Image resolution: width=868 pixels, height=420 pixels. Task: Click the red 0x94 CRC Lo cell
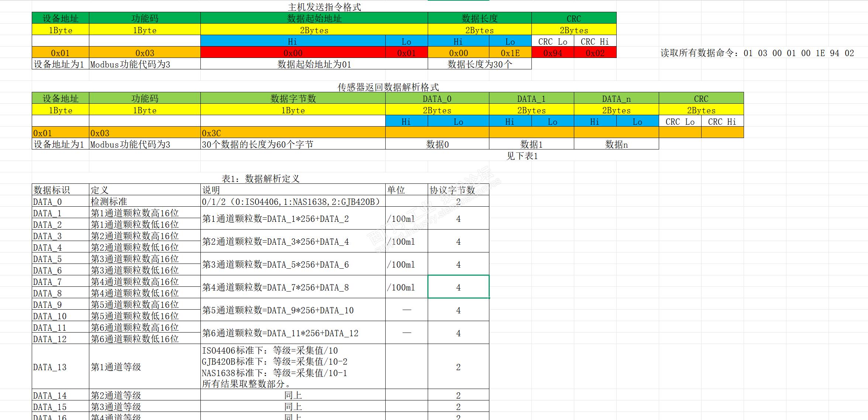pyautogui.click(x=552, y=53)
